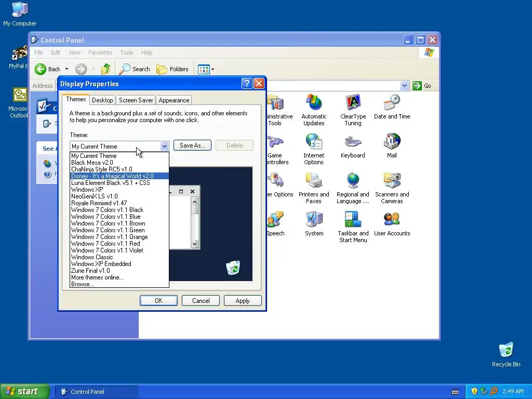The height and width of the screenshot is (399, 532).
Task: Click the MyPal desktop shortcut
Action: click(x=19, y=57)
